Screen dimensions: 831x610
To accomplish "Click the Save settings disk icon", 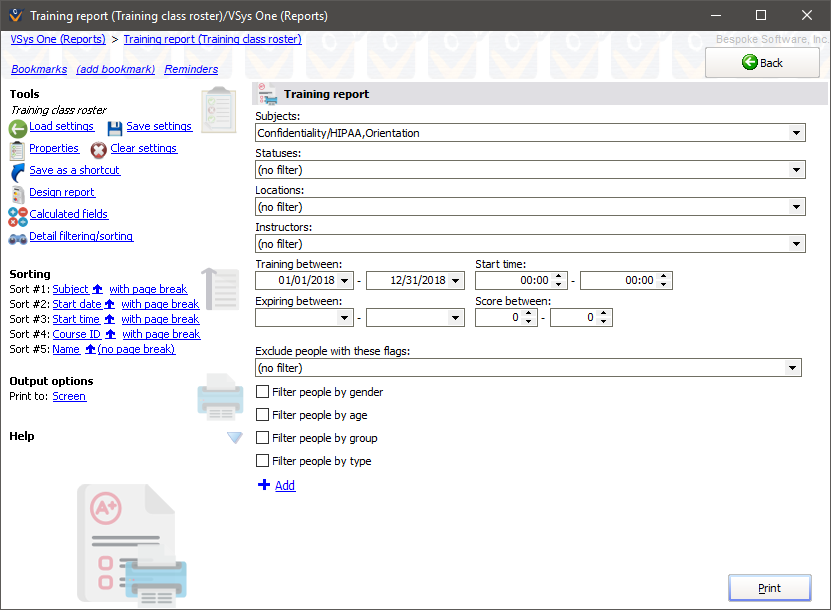I will coord(116,126).
